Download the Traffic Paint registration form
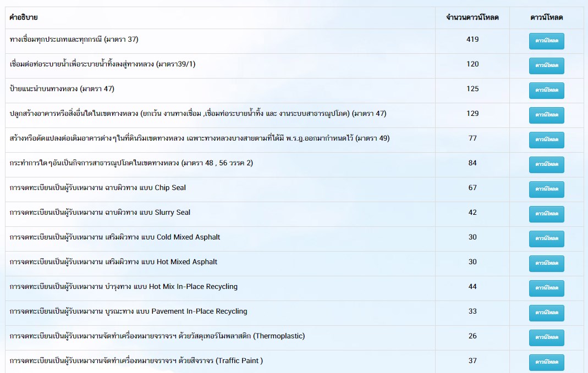 click(x=546, y=362)
